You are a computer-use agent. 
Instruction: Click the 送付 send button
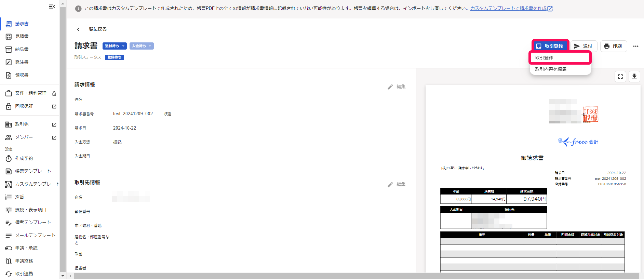pos(583,46)
